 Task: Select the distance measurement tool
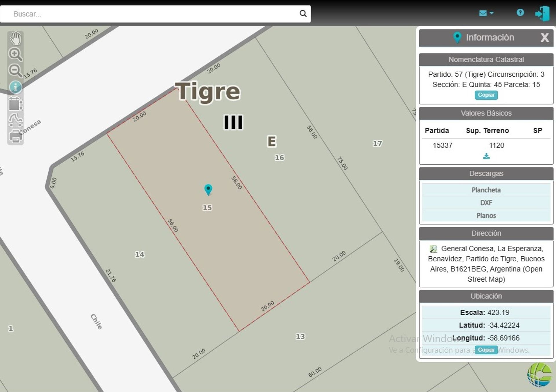(15, 120)
